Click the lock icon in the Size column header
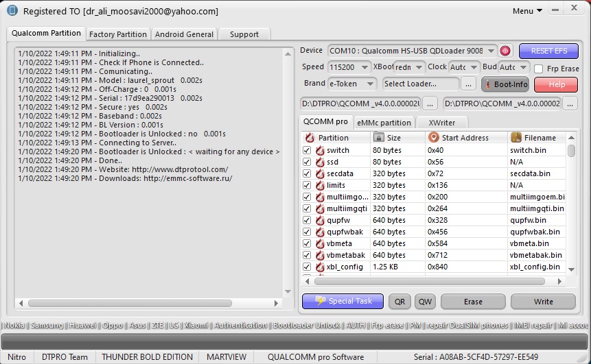The width and height of the screenshot is (591, 364). click(378, 137)
